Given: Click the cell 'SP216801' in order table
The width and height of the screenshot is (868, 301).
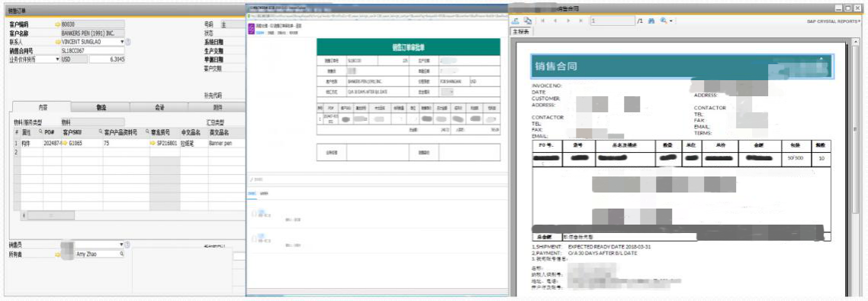Looking at the screenshot, I should click(165, 143).
